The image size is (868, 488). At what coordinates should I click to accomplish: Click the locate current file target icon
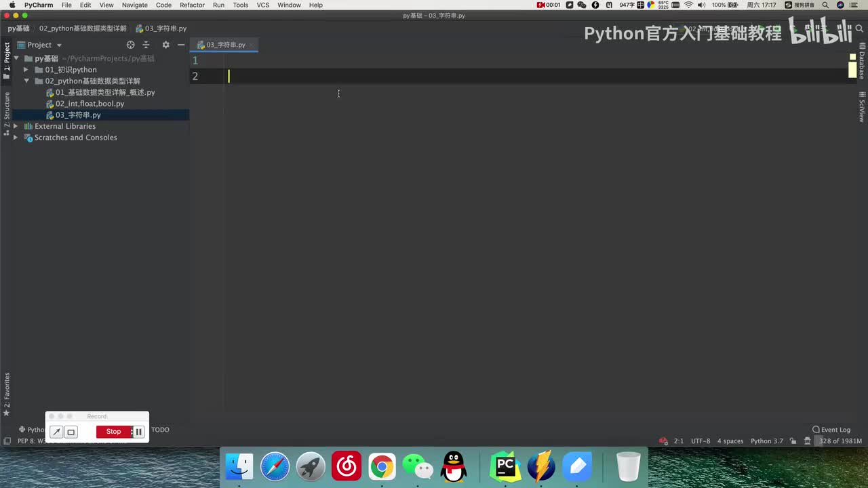(130, 45)
